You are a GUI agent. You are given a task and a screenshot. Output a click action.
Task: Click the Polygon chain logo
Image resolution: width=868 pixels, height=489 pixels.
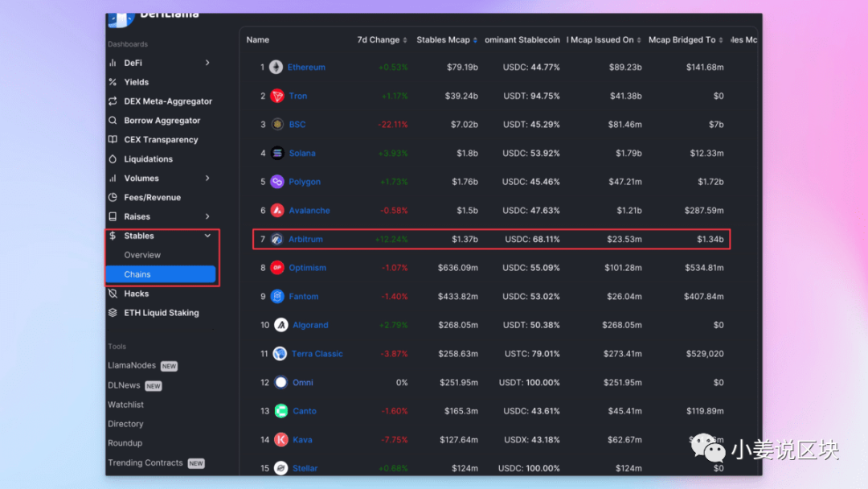pos(277,182)
